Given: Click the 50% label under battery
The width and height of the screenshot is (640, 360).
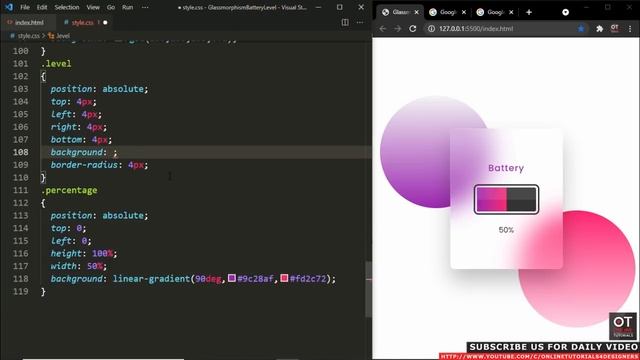Looking at the screenshot, I should click(506, 230).
